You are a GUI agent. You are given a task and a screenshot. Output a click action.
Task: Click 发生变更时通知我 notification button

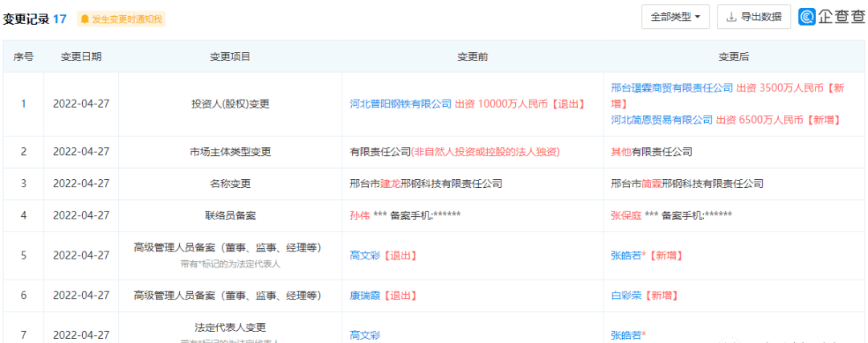click(x=121, y=18)
